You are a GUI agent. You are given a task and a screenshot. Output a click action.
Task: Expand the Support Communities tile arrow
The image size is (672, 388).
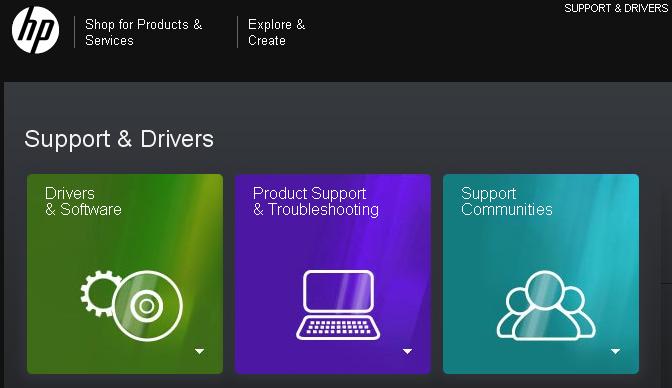[615, 352]
